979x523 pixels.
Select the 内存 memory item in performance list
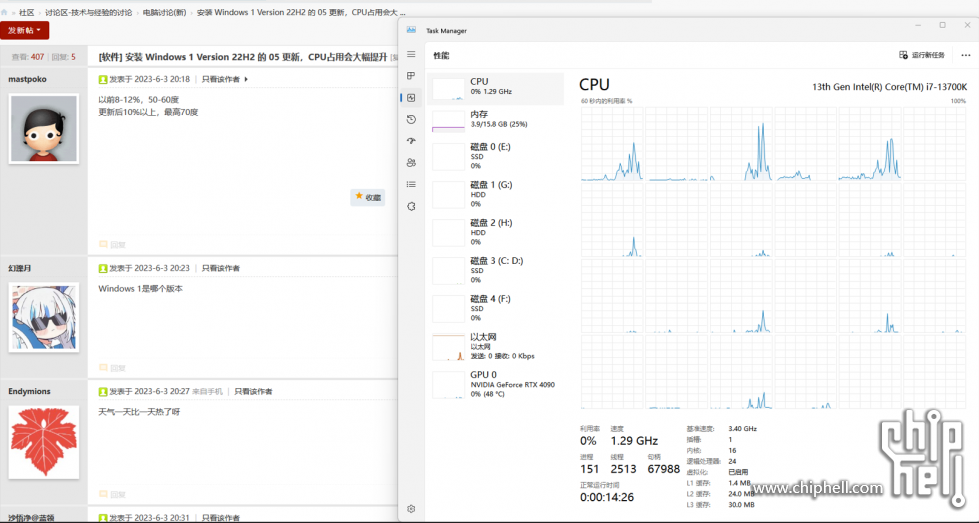(x=496, y=119)
